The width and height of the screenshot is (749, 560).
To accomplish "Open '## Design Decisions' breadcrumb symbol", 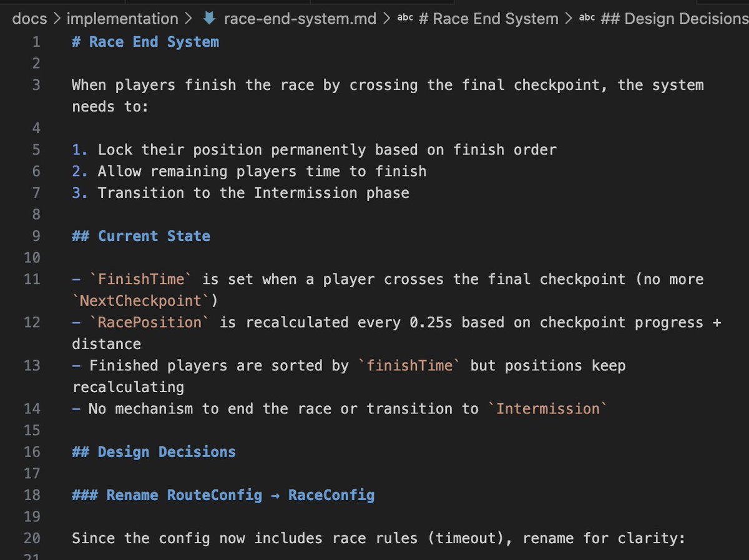I will tap(674, 19).
